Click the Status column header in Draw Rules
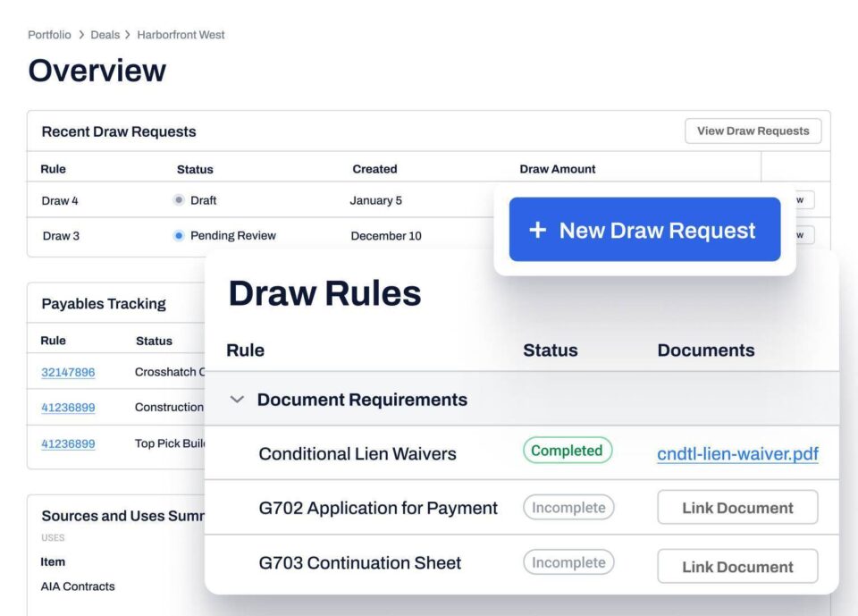The image size is (858, 616). pyautogui.click(x=551, y=350)
